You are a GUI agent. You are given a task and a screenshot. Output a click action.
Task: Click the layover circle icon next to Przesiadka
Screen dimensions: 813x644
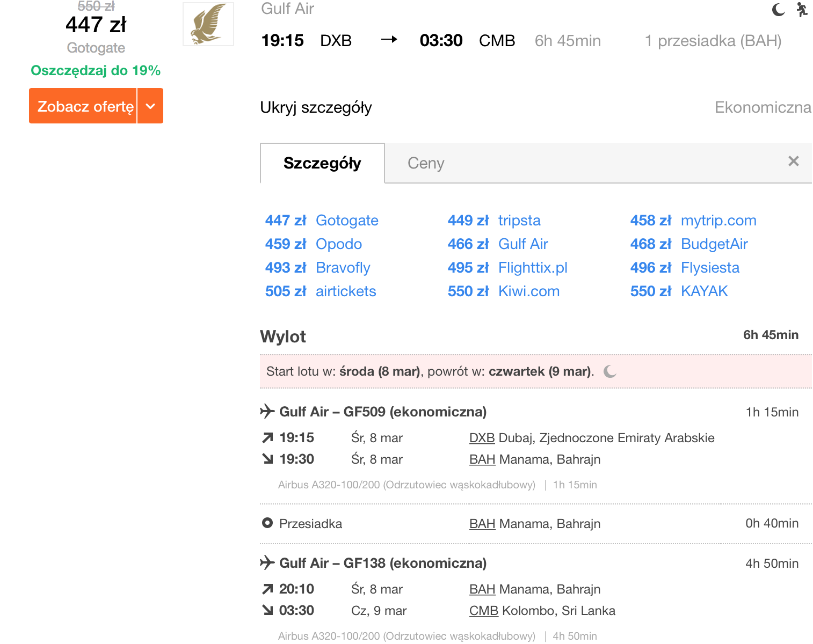[x=267, y=523]
